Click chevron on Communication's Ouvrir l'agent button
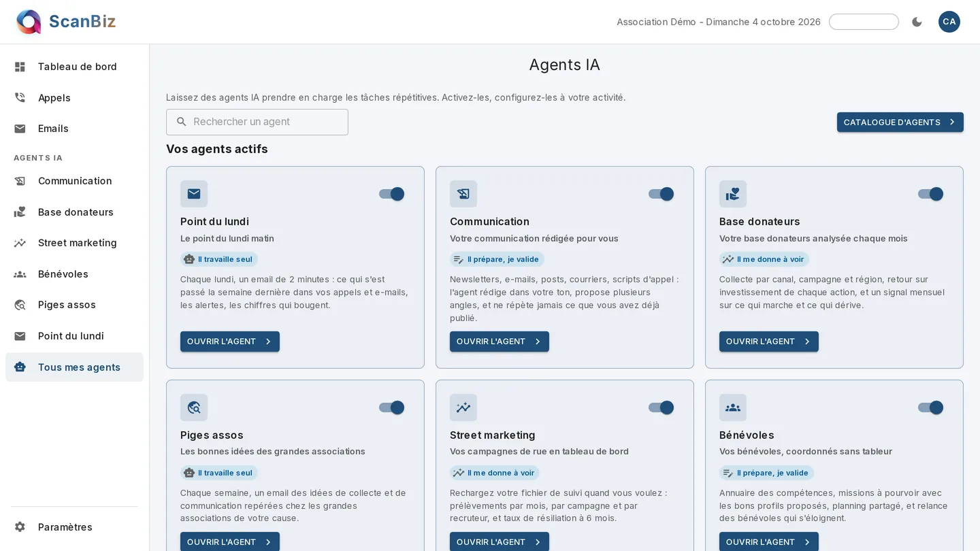980x551 pixels. [538, 341]
